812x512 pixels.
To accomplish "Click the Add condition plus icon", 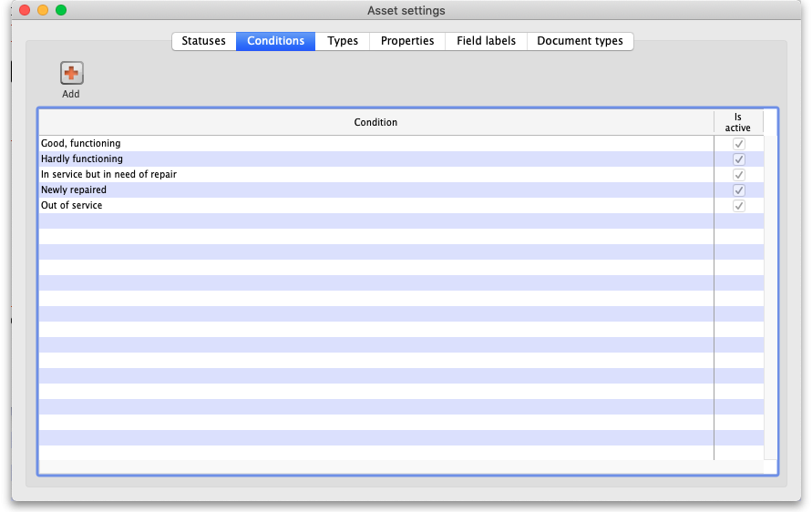I will click(x=71, y=74).
